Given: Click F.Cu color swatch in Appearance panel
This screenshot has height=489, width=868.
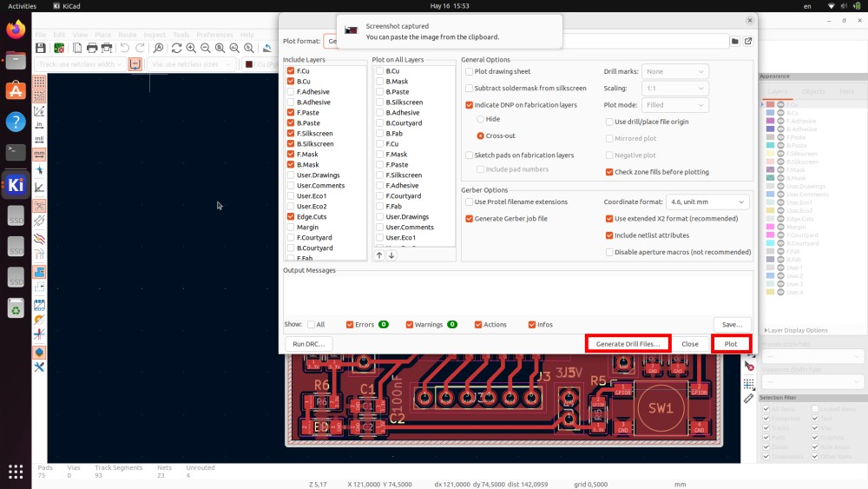Looking at the screenshot, I should click(x=770, y=105).
